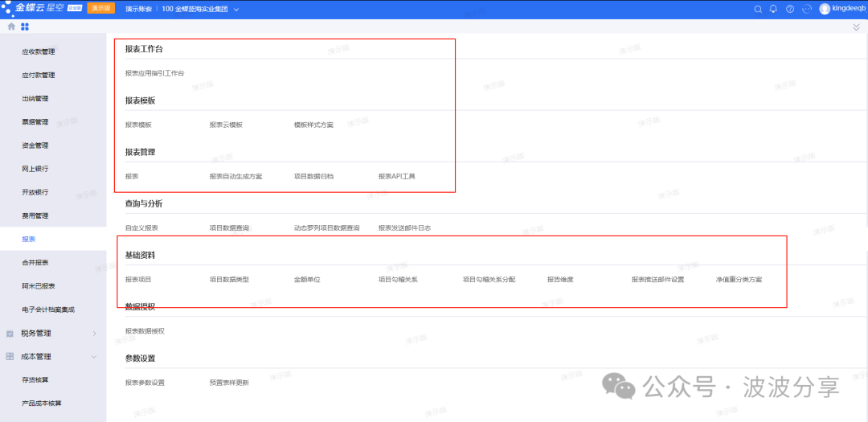
Task: Open notifications bell icon
Action: pyautogui.click(x=773, y=9)
